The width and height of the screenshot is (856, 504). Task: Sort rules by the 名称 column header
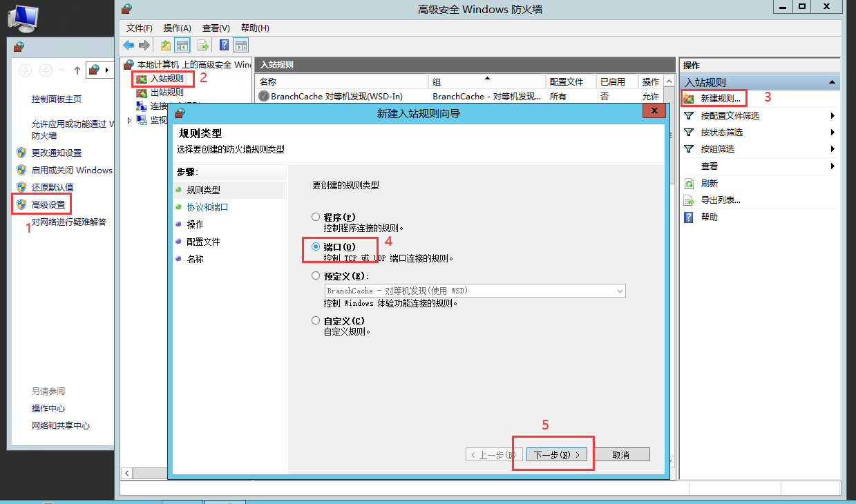coord(342,81)
